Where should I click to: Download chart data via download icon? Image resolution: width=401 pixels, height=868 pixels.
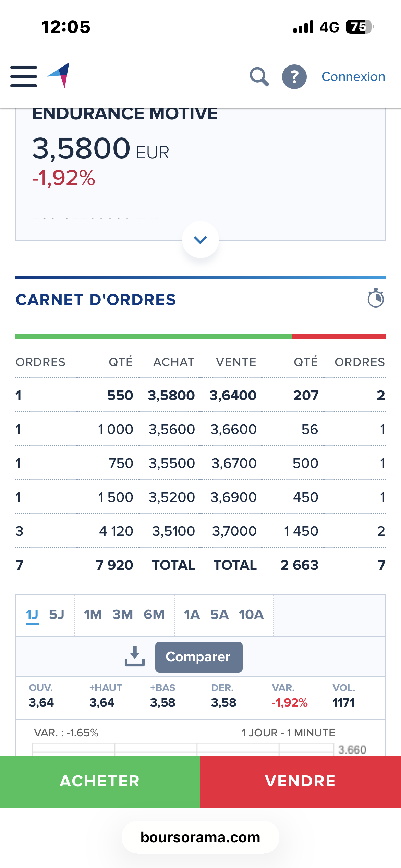[135, 656]
